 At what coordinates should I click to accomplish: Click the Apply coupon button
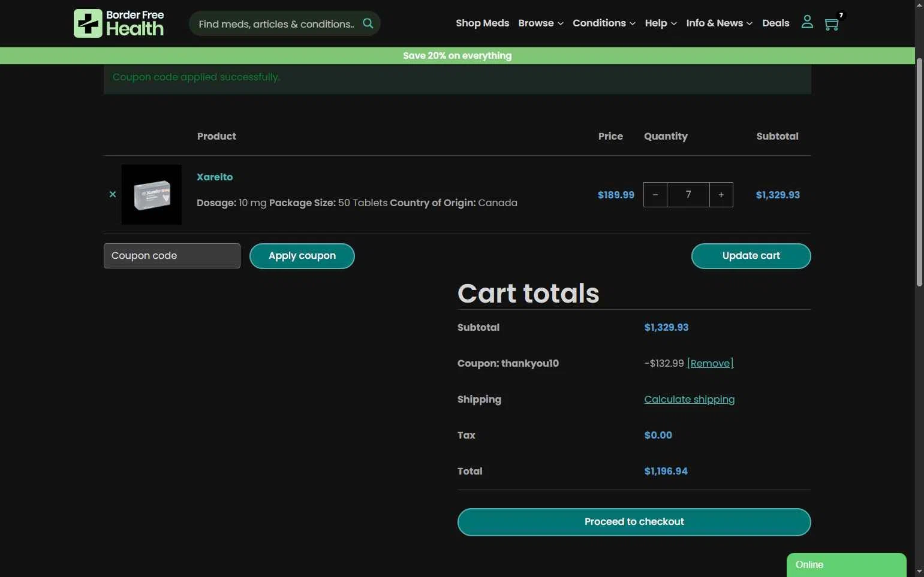click(302, 256)
